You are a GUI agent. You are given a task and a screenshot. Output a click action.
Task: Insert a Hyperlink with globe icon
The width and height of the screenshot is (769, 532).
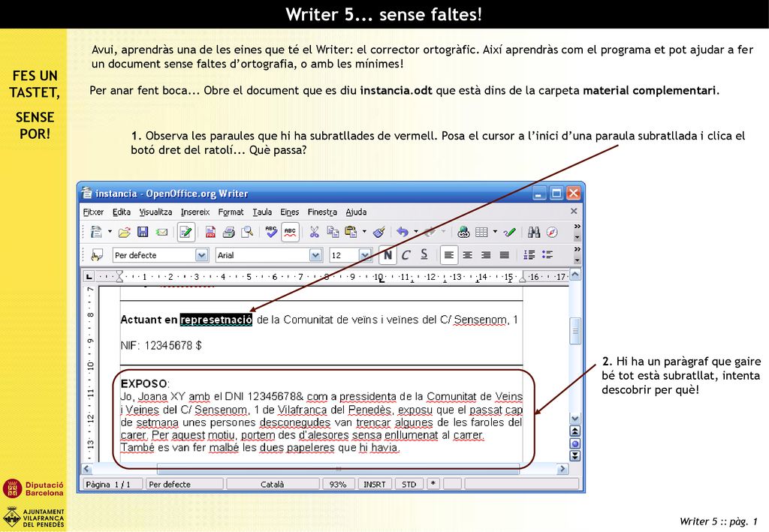coord(463,232)
